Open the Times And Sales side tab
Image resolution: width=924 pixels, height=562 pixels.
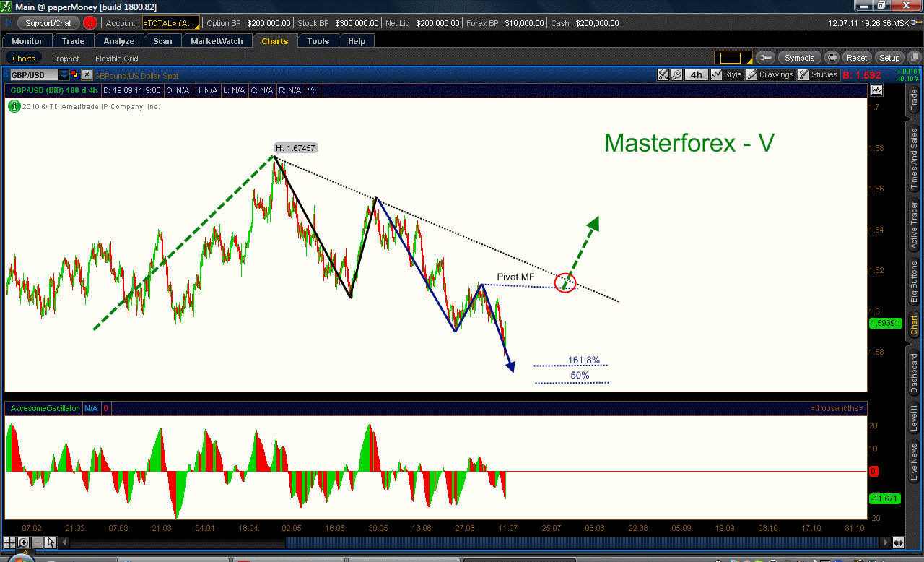(914, 158)
